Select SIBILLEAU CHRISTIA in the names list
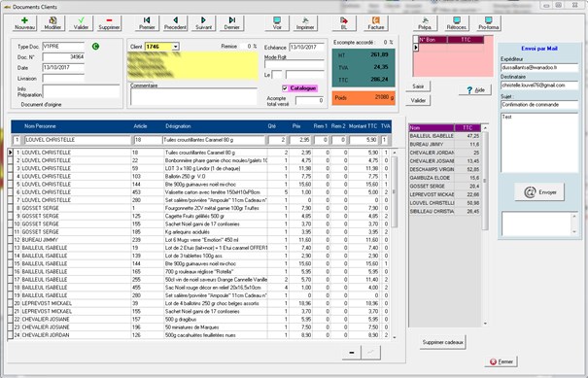588x378 pixels. [x=445, y=212]
